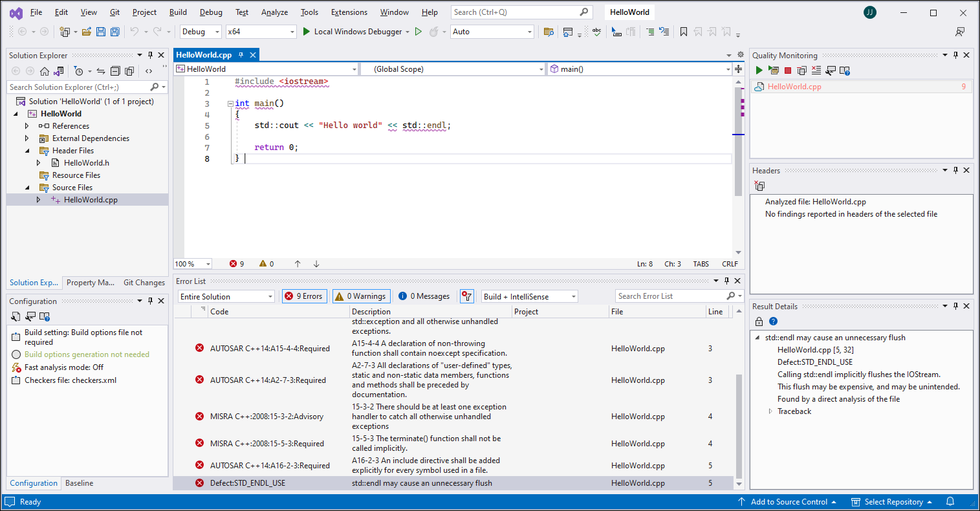Click Add to Source Control
Image resolution: width=980 pixels, height=511 pixels.
point(789,501)
